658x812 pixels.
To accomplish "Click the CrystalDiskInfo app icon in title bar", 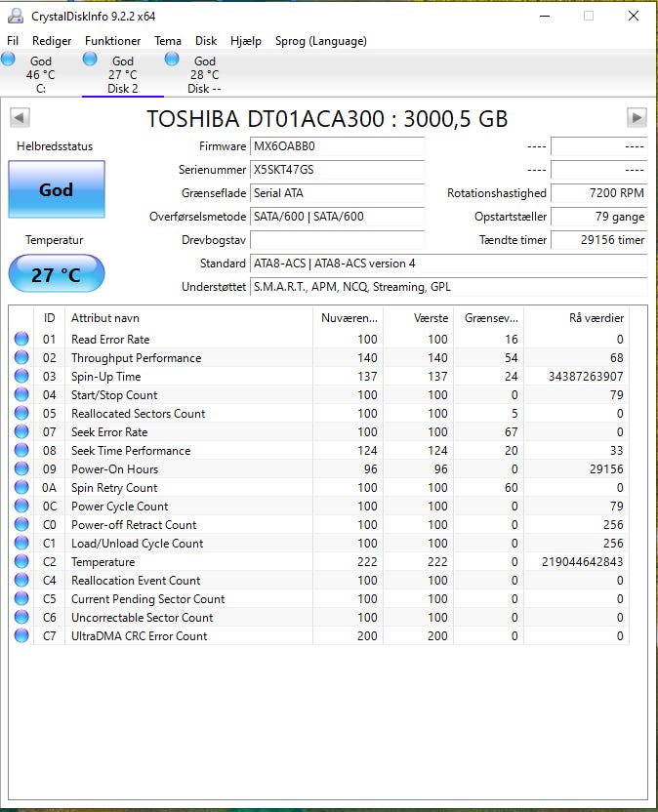I will (x=15, y=16).
